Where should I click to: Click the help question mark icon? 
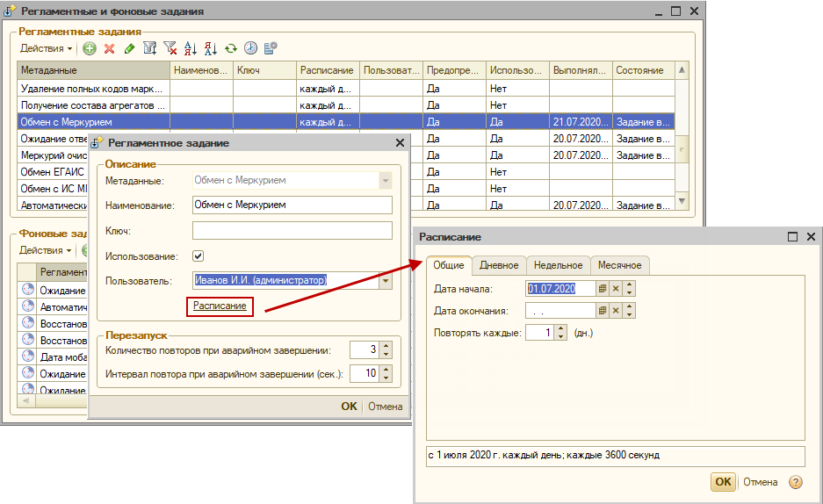point(796,482)
